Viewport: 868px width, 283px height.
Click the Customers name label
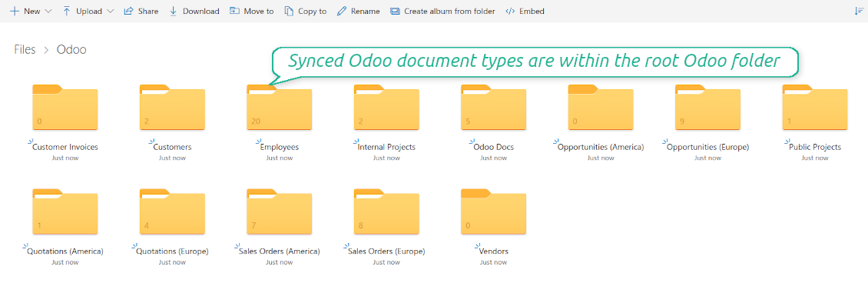[172, 148]
